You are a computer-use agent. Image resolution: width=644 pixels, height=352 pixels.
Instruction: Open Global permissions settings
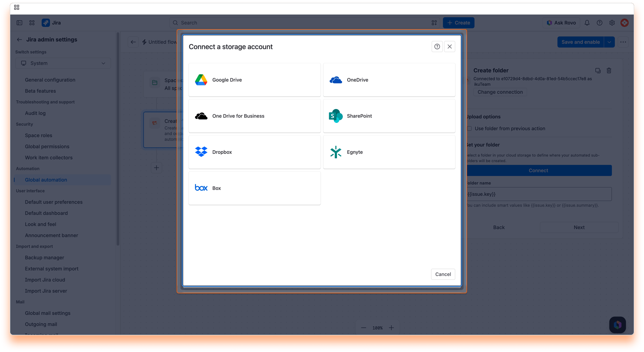[47, 146]
